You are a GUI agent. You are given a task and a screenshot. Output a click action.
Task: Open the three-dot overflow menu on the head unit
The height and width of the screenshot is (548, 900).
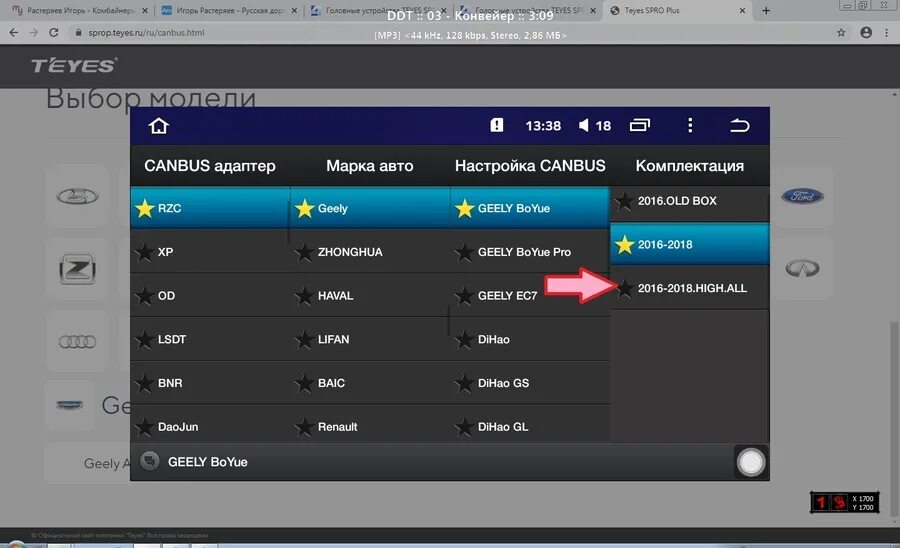coord(690,125)
